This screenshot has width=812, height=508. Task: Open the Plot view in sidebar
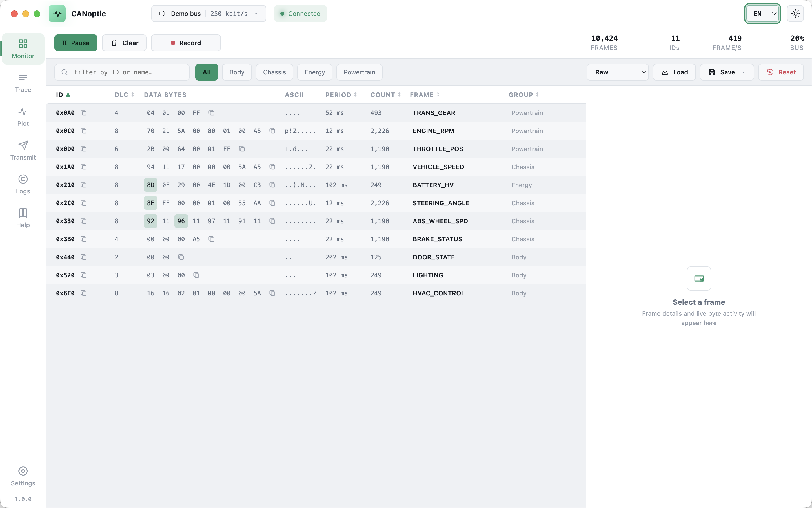[x=23, y=117]
